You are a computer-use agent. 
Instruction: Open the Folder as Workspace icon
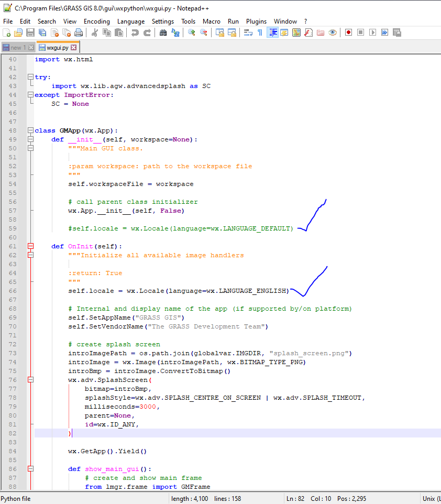(x=321, y=32)
